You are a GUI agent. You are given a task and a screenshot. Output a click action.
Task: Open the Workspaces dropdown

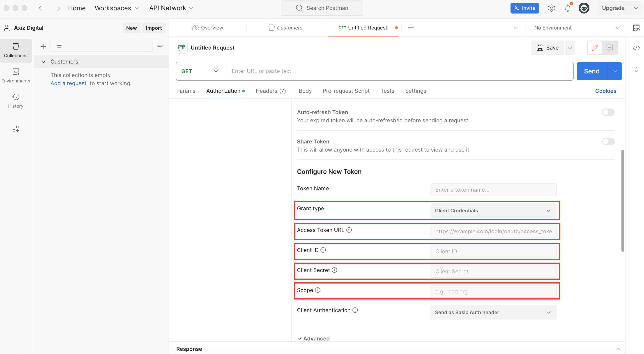pyautogui.click(x=117, y=8)
